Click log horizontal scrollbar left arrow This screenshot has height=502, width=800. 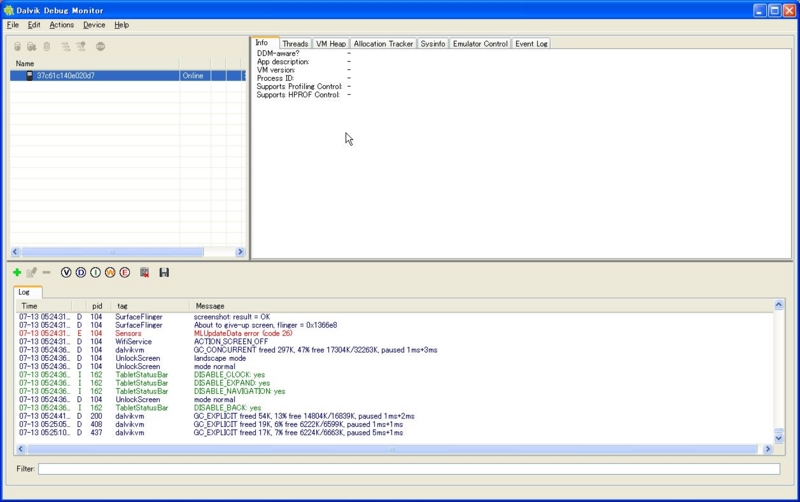(x=20, y=449)
